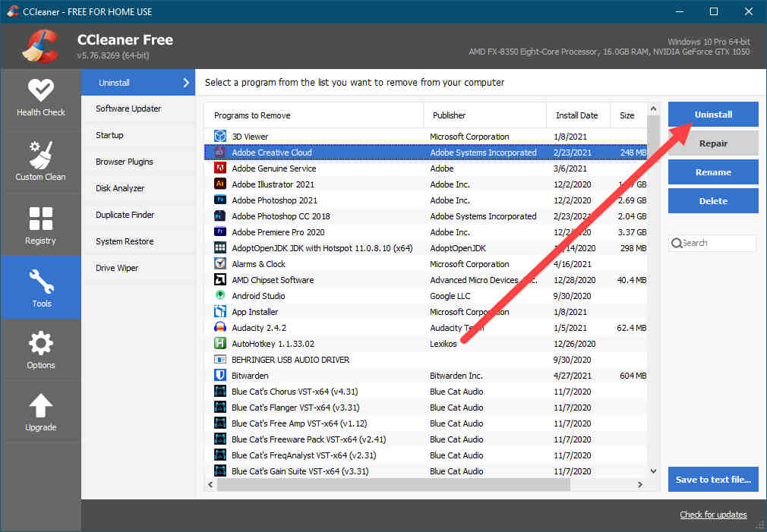
Task: Open the Check for updates link
Action: pyautogui.click(x=713, y=515)
